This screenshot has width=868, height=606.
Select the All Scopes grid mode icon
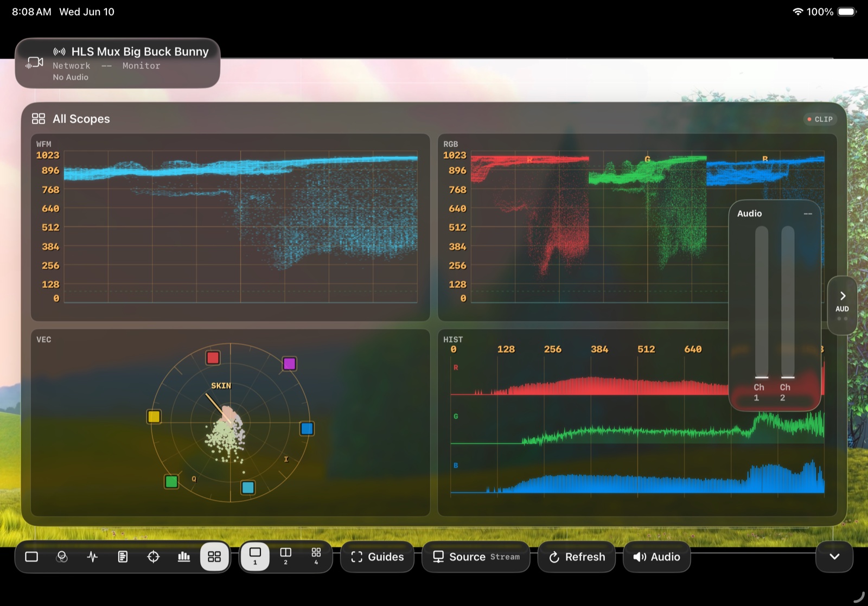click(214, 557)
